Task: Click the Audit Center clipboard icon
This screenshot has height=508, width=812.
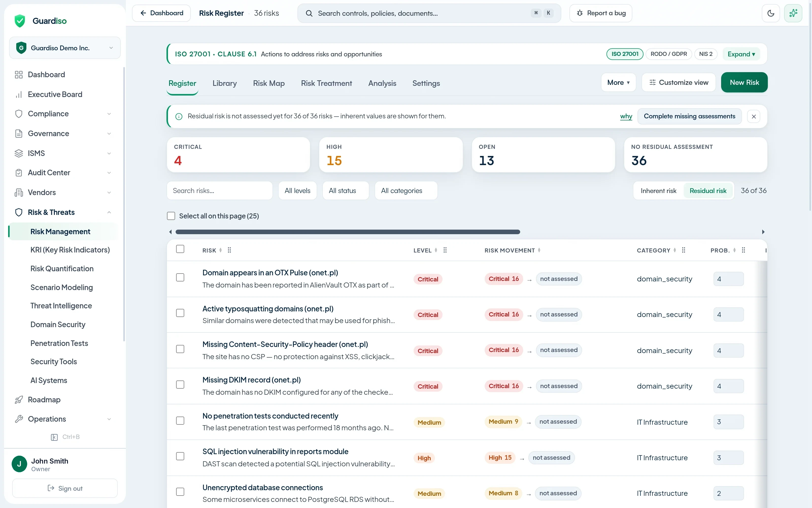Action: 19,173
